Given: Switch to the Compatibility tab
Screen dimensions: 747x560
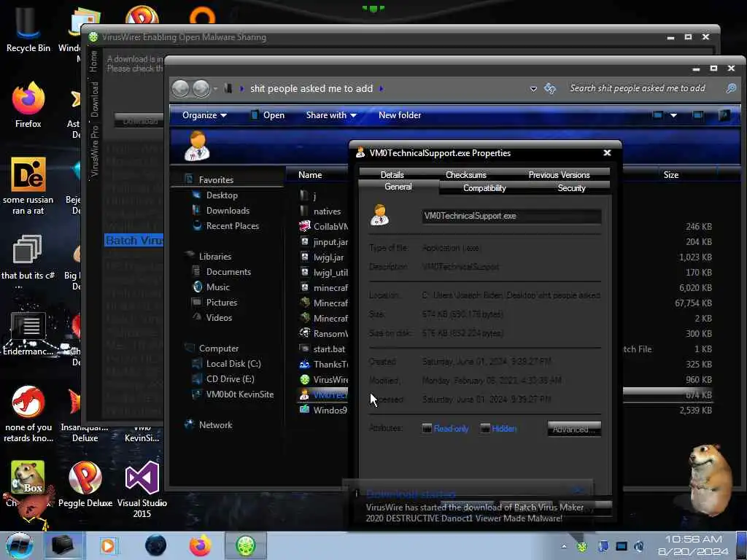Looking at the screenshot, I should [x=484, y=188].
